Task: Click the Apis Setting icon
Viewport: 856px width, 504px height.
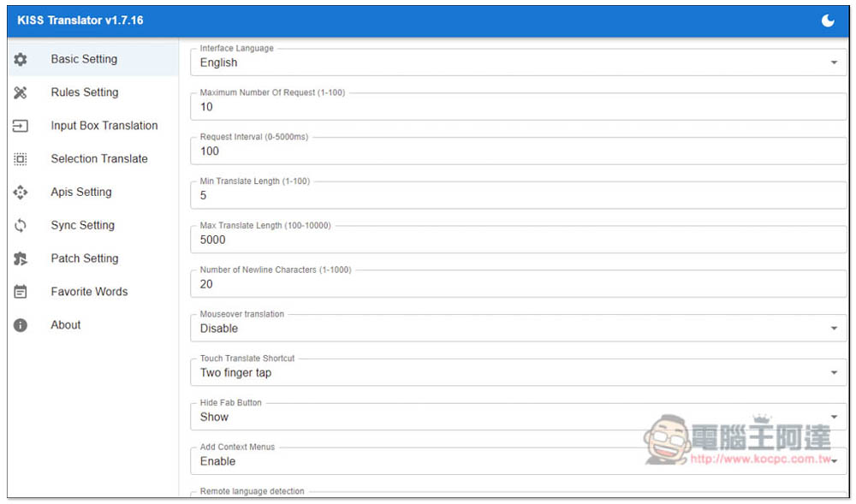Action: pos(21,192)
